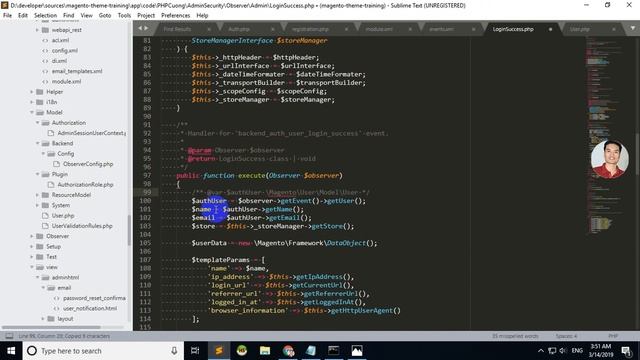Collapse the Authorization folder
Image resolution: width=640 pixels, height=360 pixels.
coord(37,122)
